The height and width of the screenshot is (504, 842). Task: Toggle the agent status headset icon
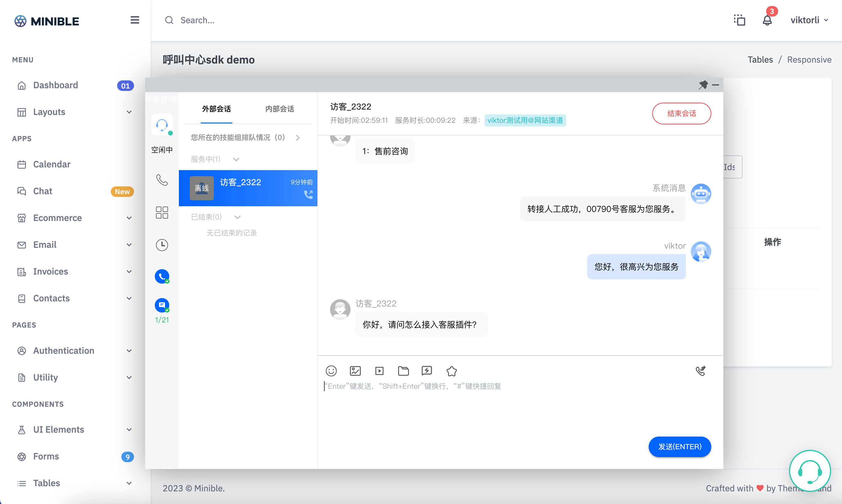pos(162,125)
